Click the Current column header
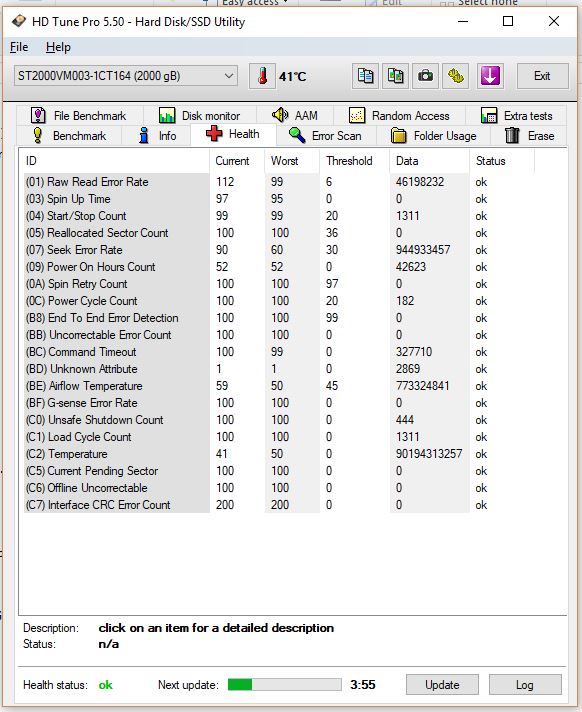The height and width of the screenshot is (712, 582). 237,161
